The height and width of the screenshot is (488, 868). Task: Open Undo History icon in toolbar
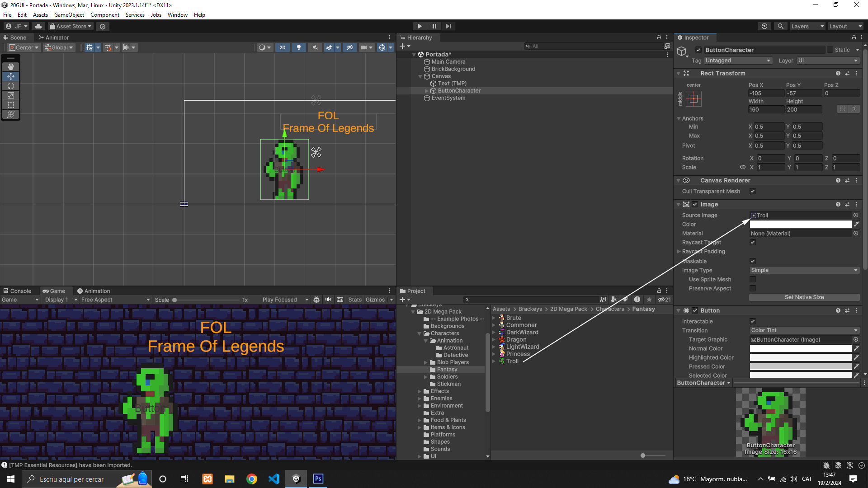[x=764, y=26]
